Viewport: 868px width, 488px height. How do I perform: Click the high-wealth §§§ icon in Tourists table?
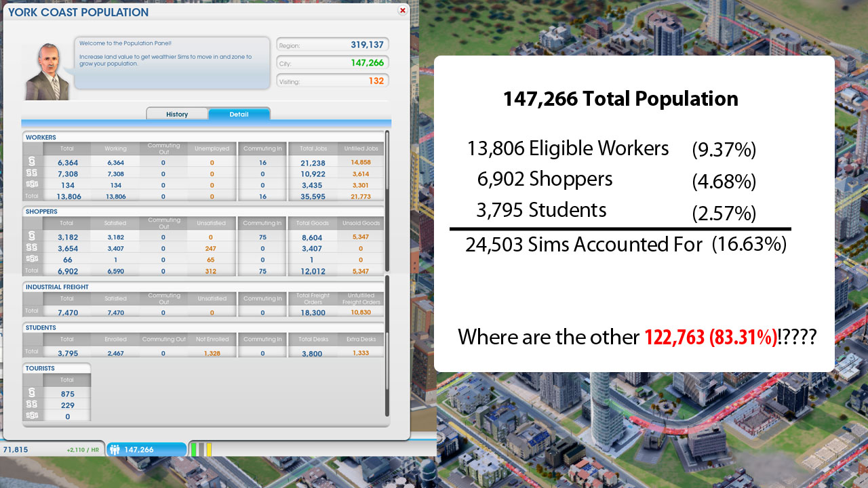tap(31, 416)
